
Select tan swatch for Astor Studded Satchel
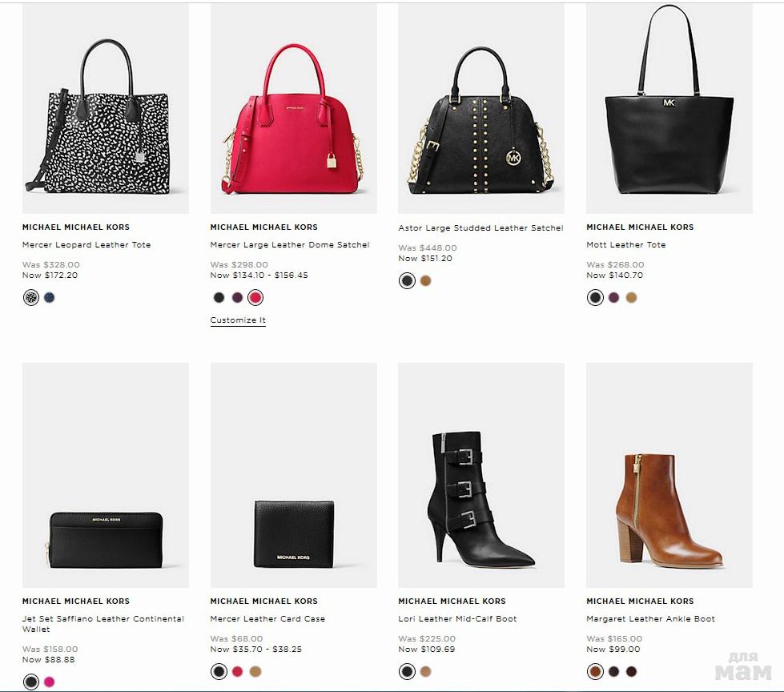pyautogui.click(x=425, y=281)
